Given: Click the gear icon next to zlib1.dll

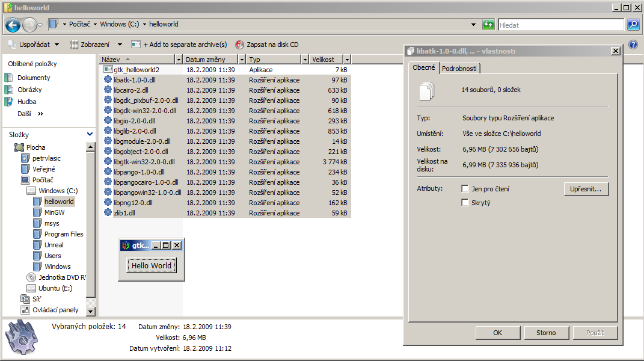Looking at the screenshot, I should [108, 212].
